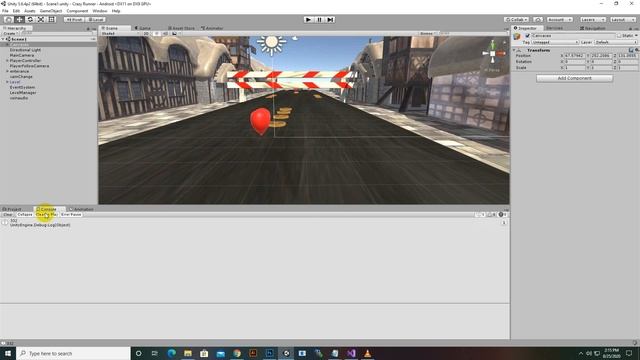Toggle the GameObject active checkbox in Inspector
The image size is (640, 360).
tap(527, 36)
